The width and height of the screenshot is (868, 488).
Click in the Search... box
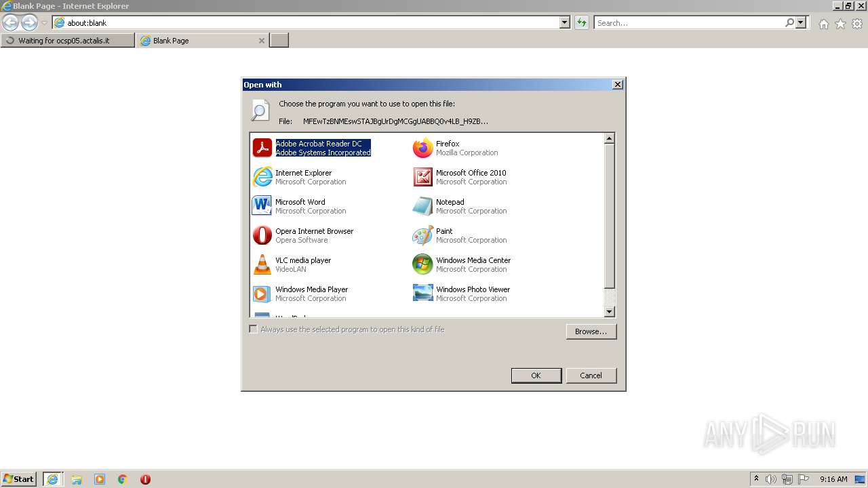(x=689, y=22)
